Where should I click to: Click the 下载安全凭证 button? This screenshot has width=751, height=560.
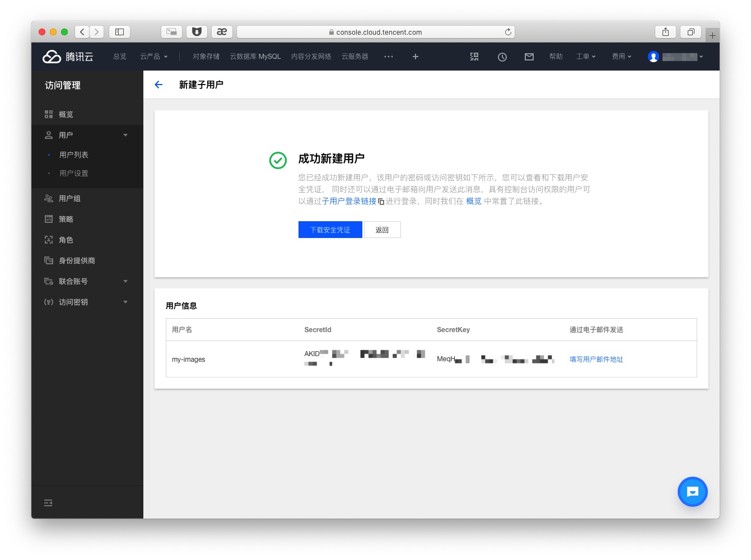[330, 230]
